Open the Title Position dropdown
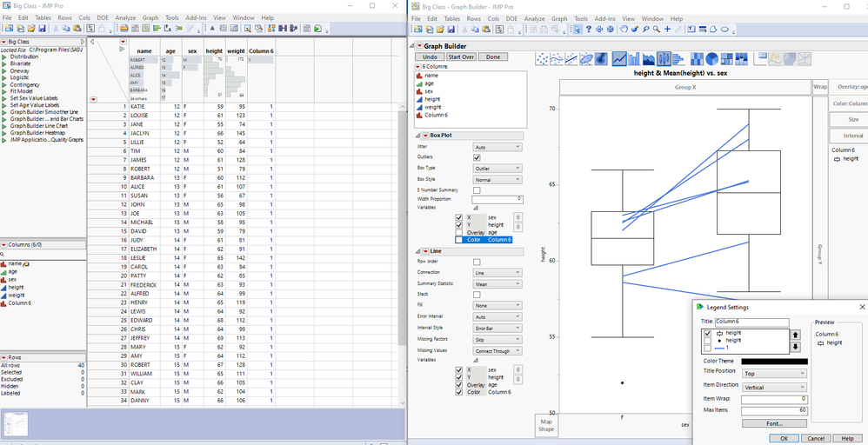Viewport: 868px width, 445px height. click(x=773, y=374)
